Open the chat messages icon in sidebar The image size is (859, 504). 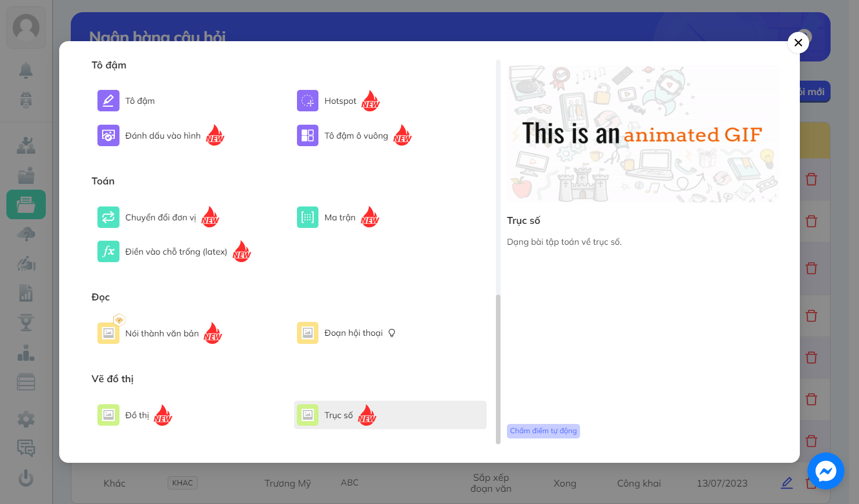[x=26, y=448]
